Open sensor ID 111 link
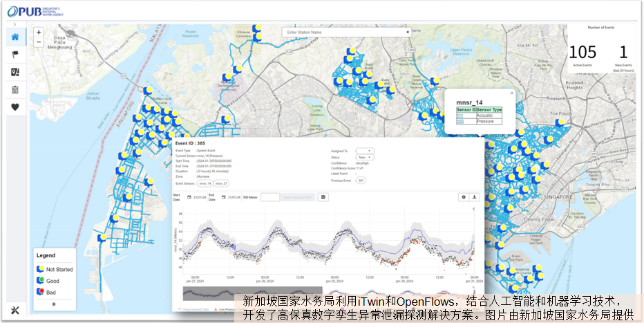Viewport: 644px width, 323px height. click(x=460, y=116)
